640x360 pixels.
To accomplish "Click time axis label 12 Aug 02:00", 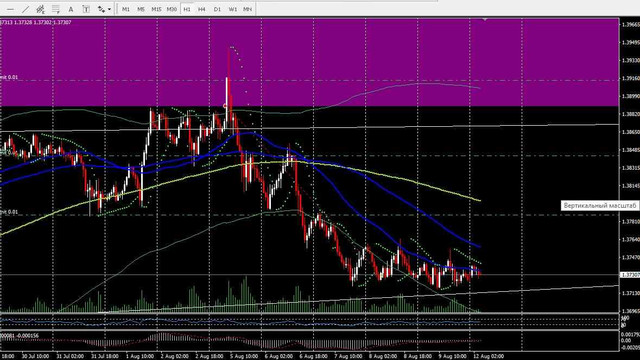I will (488, 356).
